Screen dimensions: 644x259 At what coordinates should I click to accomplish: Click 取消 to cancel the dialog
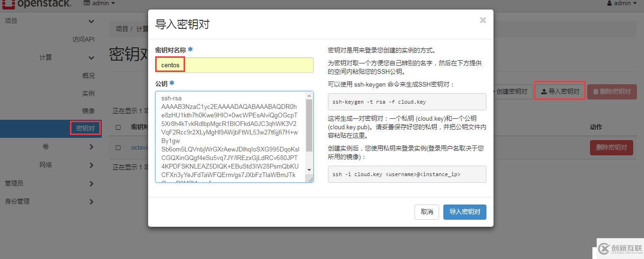pos(427,212)
